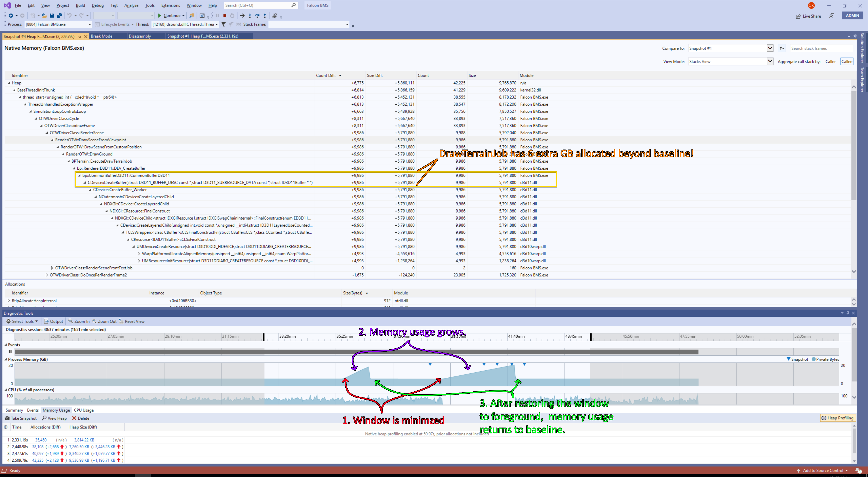Click the Delete snapshot button
Screen dimensions: 868x477
[x=80, y=418]
